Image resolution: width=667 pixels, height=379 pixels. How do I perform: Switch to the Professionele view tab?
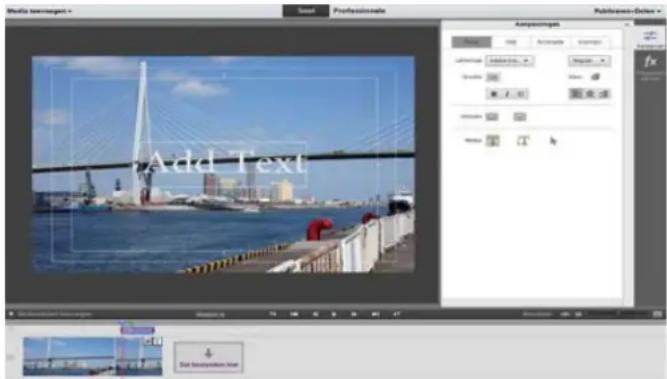(359, 11)
